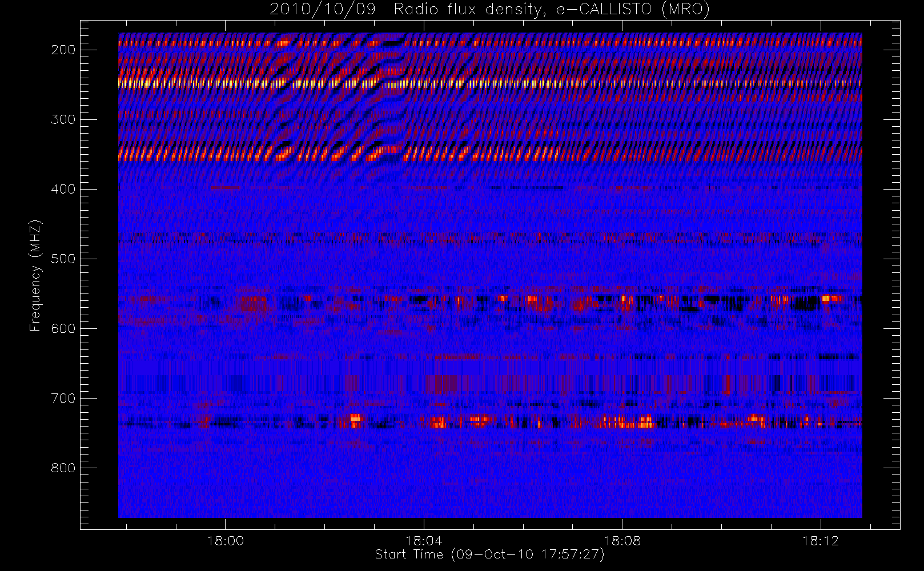Image resolution: width=924 pixels, height=571 pixels.
Task: Click the 'Frequency (MHz)' axis label
Action: pyautogui.click(x=35, y=275)
